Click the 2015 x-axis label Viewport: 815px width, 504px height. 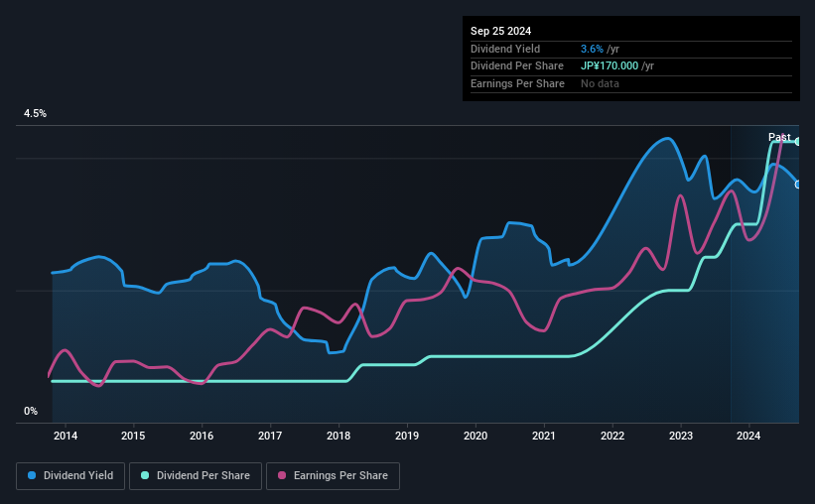(133, 436)
